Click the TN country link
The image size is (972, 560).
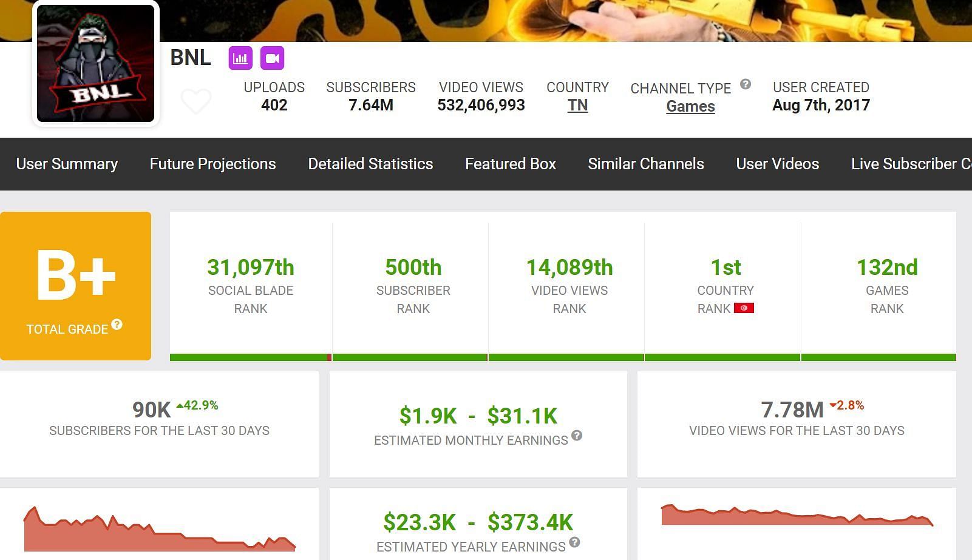point(577,106)
